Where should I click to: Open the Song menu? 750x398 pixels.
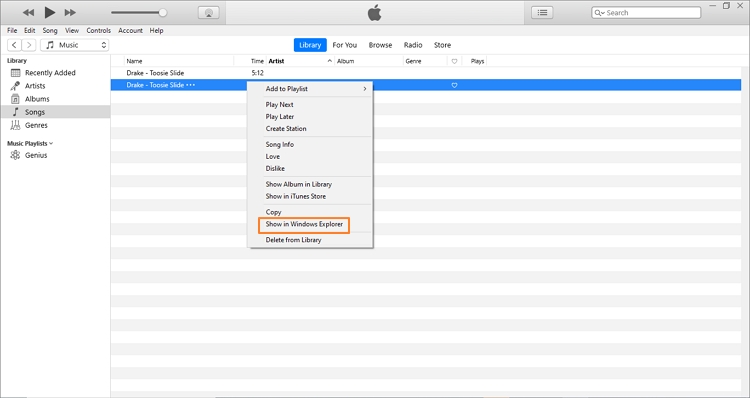(50, 30)
